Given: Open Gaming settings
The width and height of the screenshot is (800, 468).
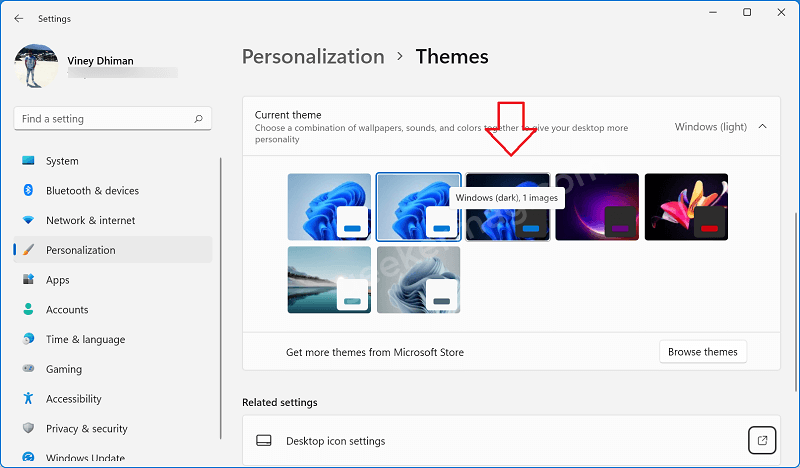Looking at the screenshot, I should point(113,368).
